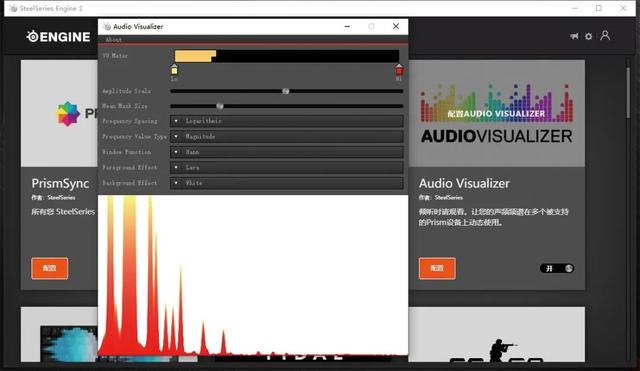This screenshot has width=640, height=371.
Task: Open the announcements megaphone icon
Action: point(574,36)
